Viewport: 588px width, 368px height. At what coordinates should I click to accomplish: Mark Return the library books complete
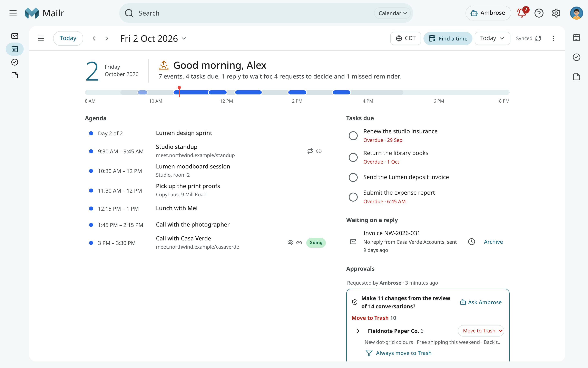tap(353, 157)
